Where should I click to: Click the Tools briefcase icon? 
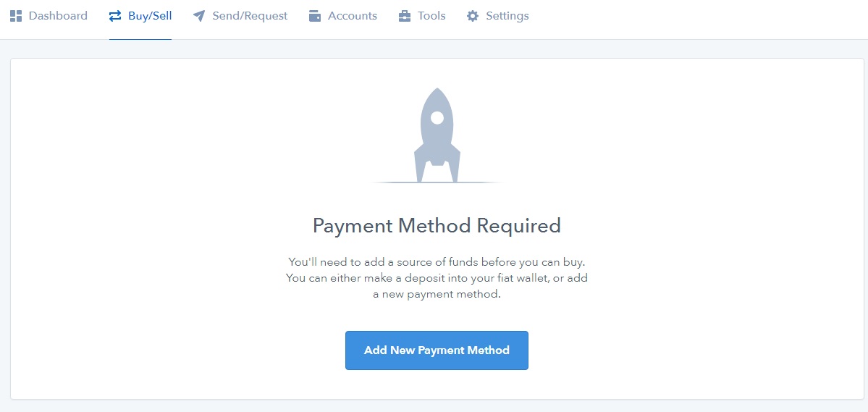pyautogui.click(x=405, y=16)
